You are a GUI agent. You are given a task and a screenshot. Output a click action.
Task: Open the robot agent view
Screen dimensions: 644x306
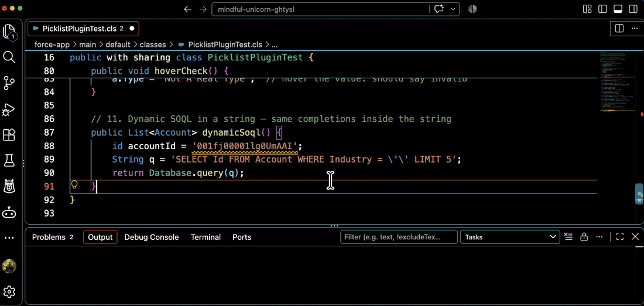coord(9,212)
